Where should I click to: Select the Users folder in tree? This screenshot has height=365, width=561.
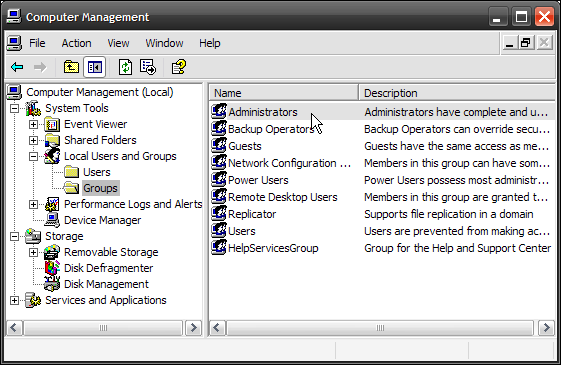point(97,172)
